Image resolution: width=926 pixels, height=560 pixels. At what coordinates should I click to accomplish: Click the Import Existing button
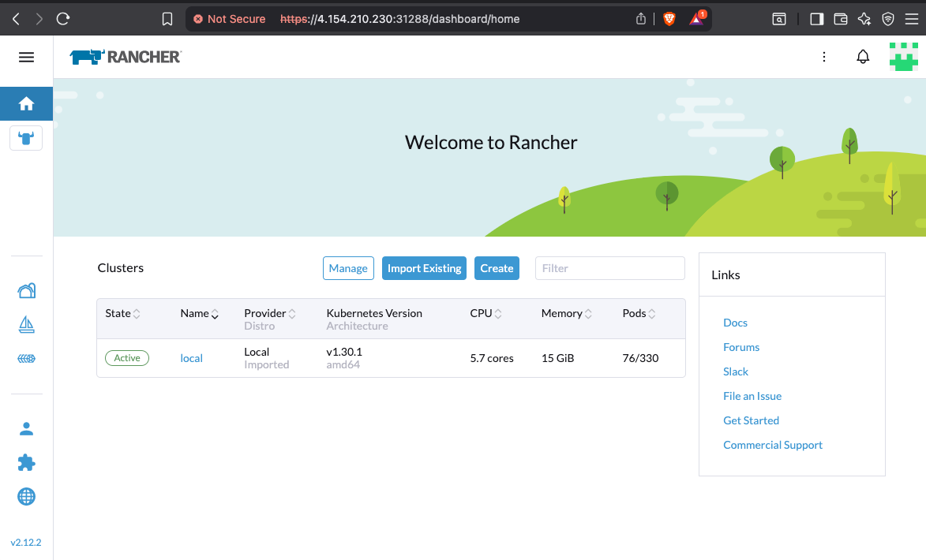424,268
